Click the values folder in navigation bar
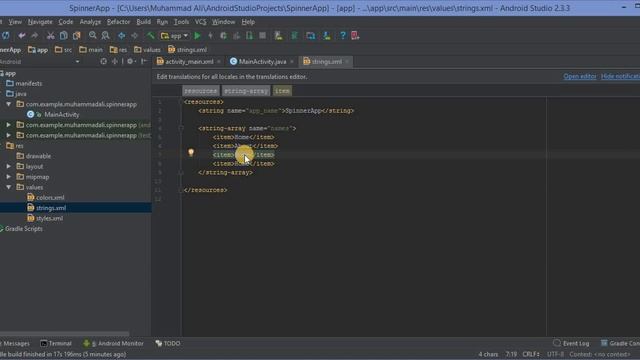 147,50
